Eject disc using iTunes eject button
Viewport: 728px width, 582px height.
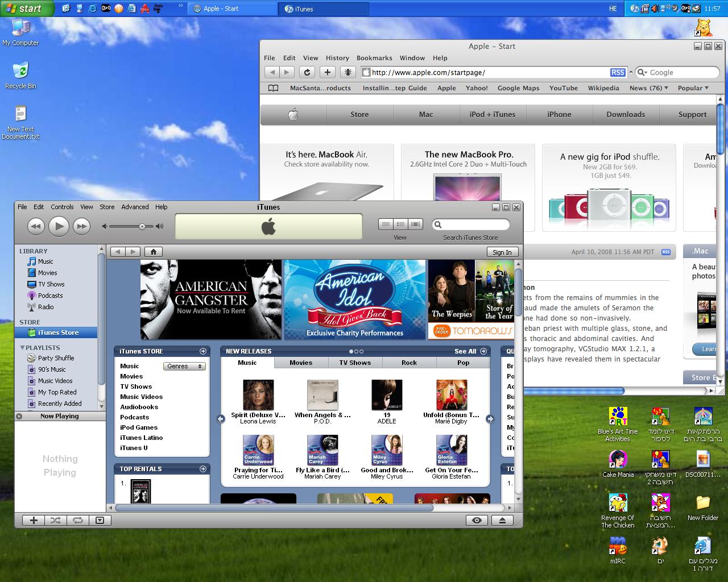[502, 520]
